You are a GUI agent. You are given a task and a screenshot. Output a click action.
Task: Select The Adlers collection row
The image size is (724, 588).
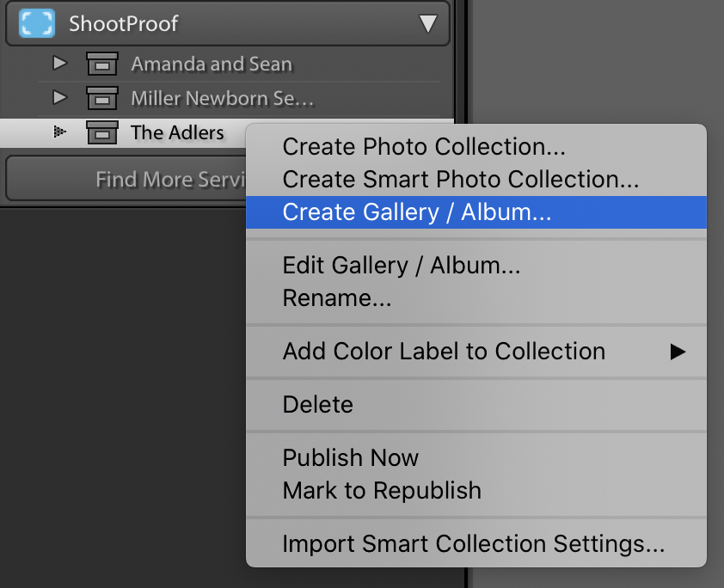pos(123,133)
